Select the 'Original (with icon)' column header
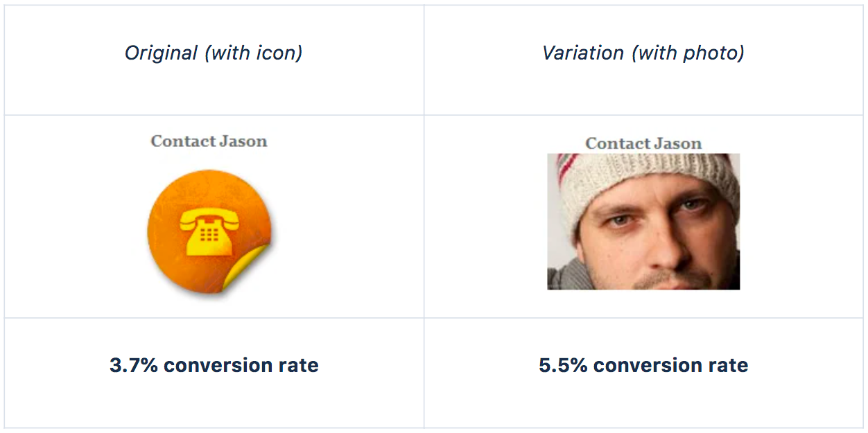 [x=214, y=53]
